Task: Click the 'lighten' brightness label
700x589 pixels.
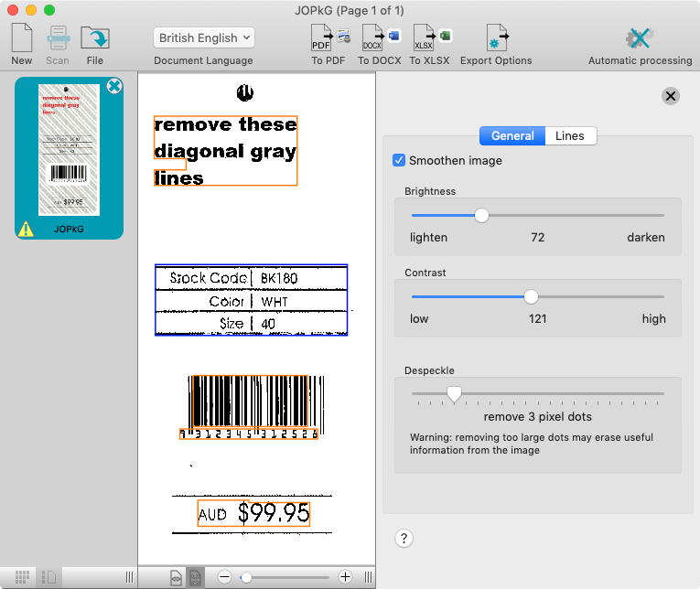Action: coord(428,238)
